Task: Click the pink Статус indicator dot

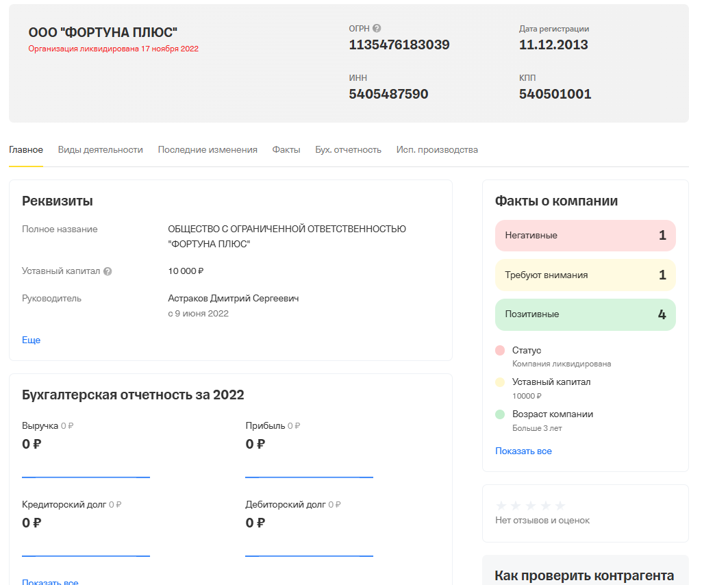Action: [x=501, y=351]
